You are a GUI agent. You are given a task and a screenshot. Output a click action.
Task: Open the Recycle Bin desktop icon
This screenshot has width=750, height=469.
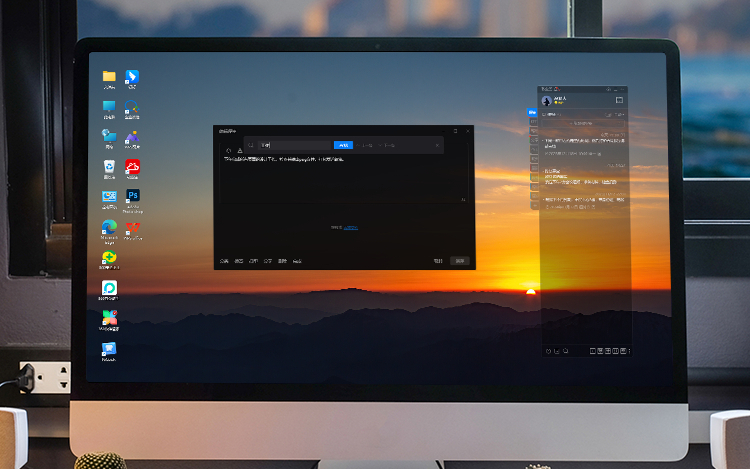tap(109, 167)
